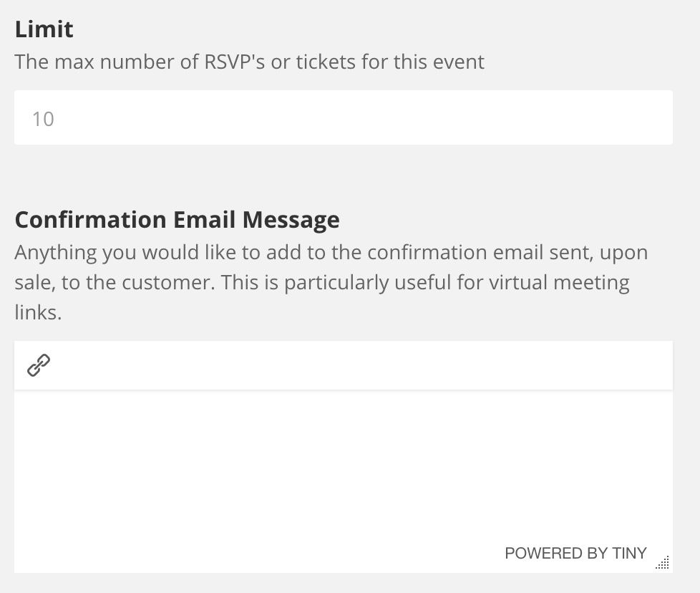The image size is (700, 593).
Task: Click the bold Limit heading label
Action: pos(44,29)
